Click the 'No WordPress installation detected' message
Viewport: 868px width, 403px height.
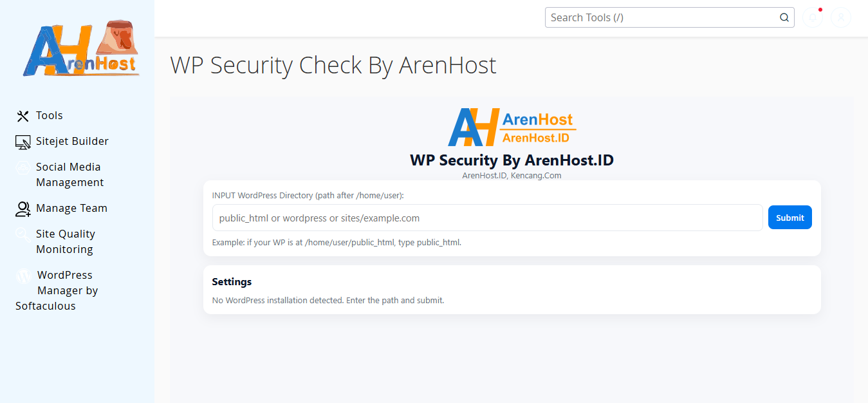[328, 300]
